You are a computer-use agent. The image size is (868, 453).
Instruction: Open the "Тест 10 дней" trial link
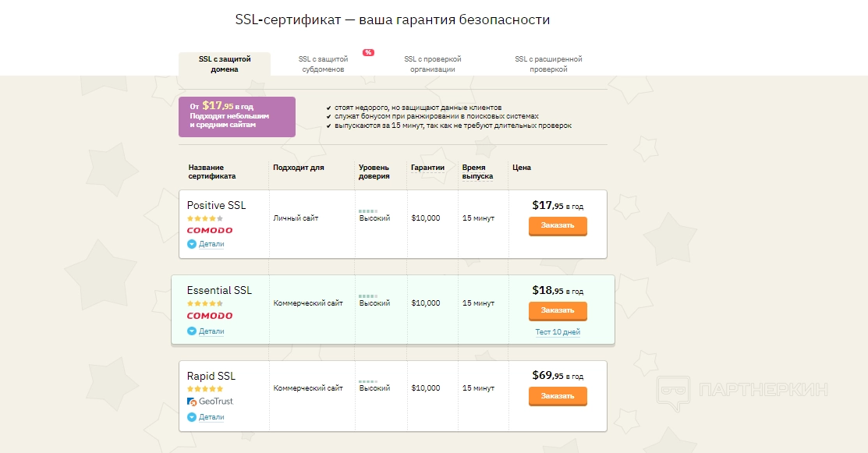coord(558,332)
